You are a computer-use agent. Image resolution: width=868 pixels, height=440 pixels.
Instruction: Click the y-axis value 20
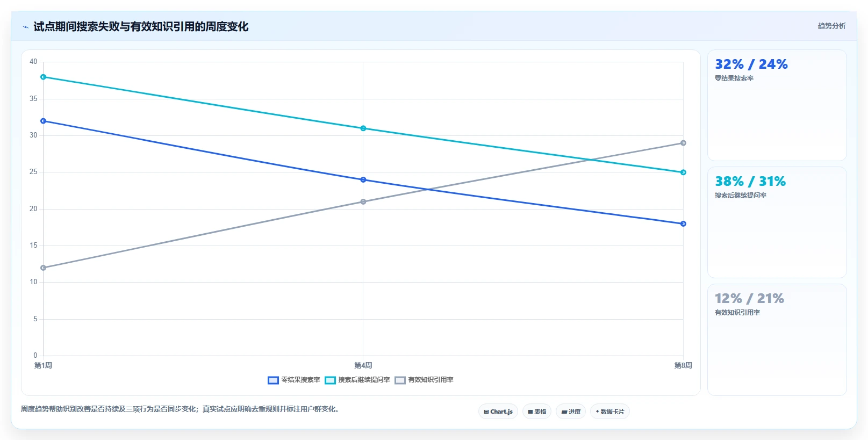33,209
